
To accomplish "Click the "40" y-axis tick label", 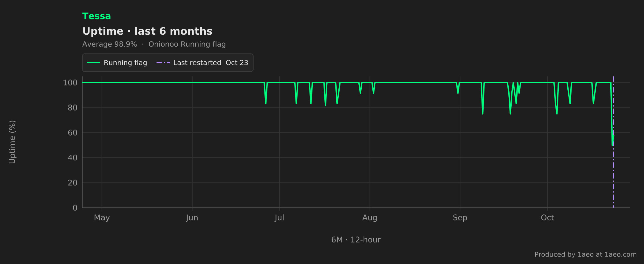I will [x=72, y=158].
